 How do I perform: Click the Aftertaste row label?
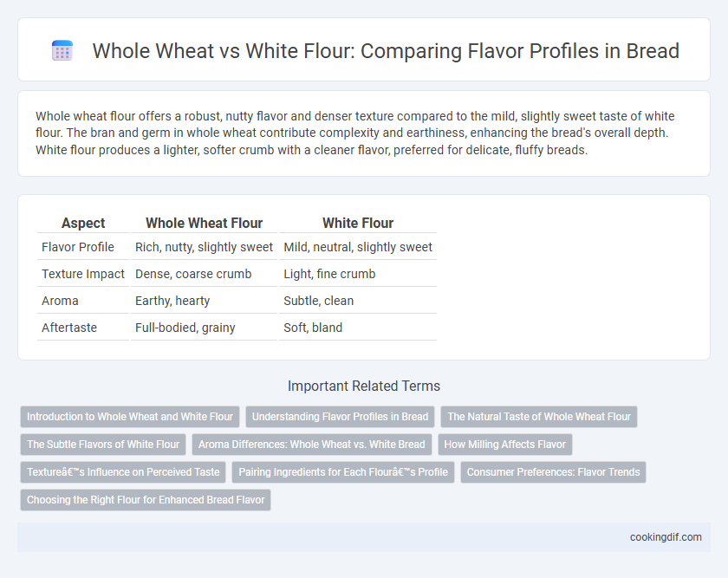[x=69, y=328]
